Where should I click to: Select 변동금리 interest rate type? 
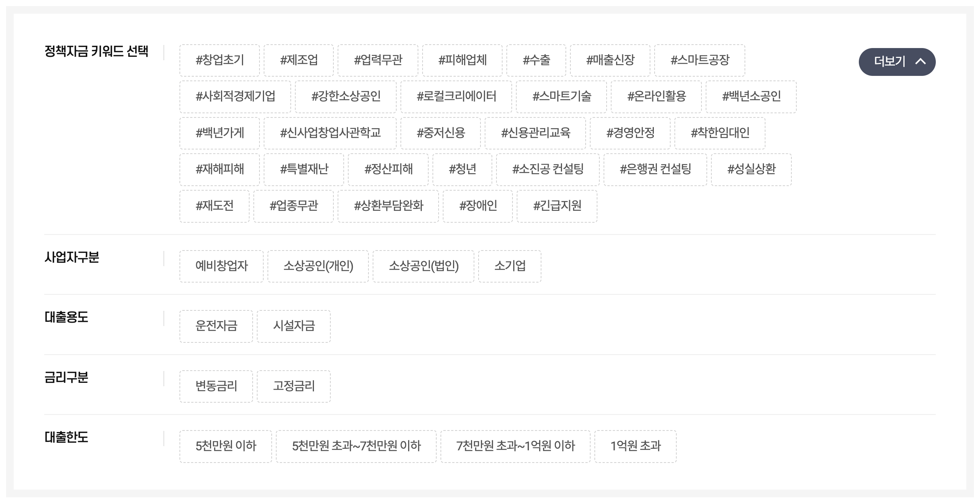tap(216, 386)
